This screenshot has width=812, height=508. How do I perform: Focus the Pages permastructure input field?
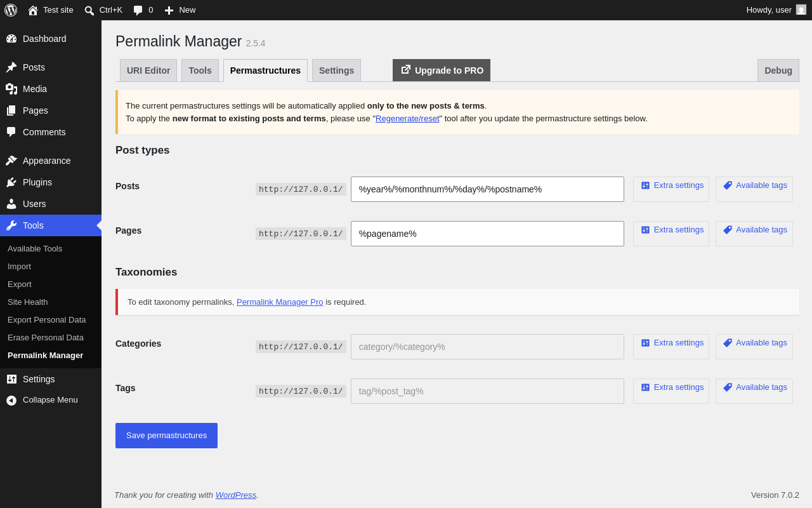[487, 234]
